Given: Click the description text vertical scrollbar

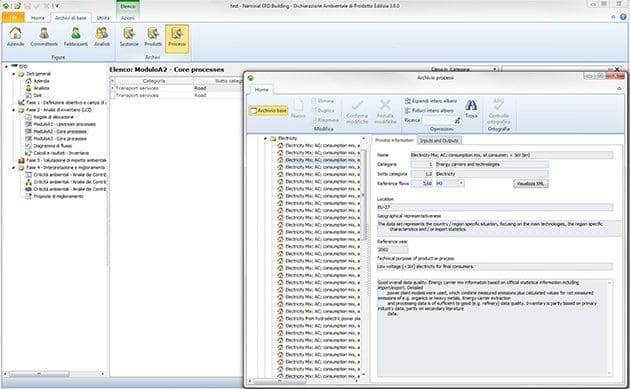Looking at the screenshot, I should click(x=610, y=328).
